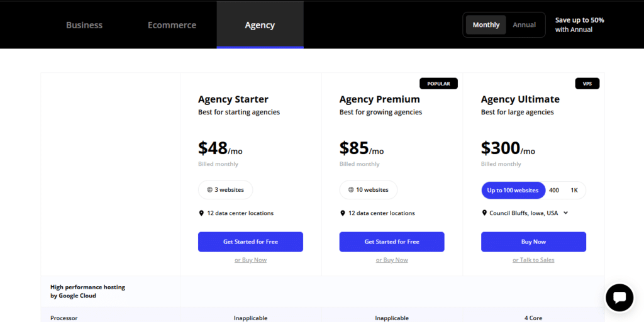
Task: Open the live chat bubble icon
Action: click(x=619, y=297)
